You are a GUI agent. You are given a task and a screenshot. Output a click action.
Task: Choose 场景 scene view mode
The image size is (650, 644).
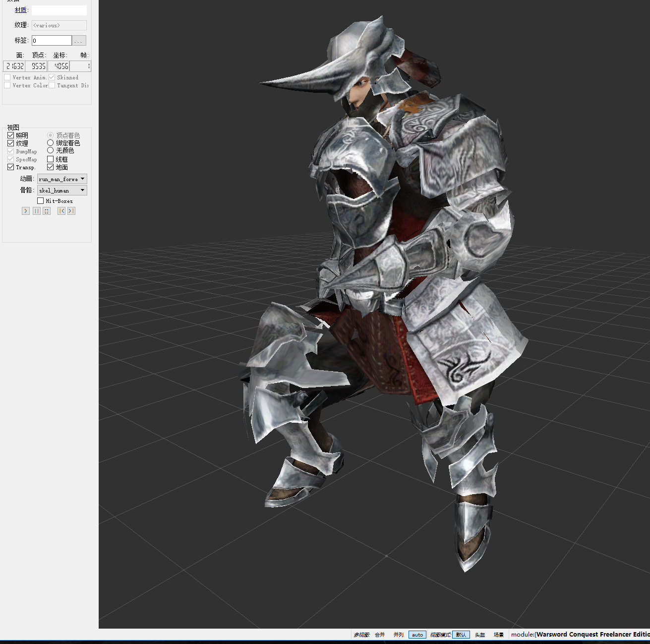pos(499,635)
